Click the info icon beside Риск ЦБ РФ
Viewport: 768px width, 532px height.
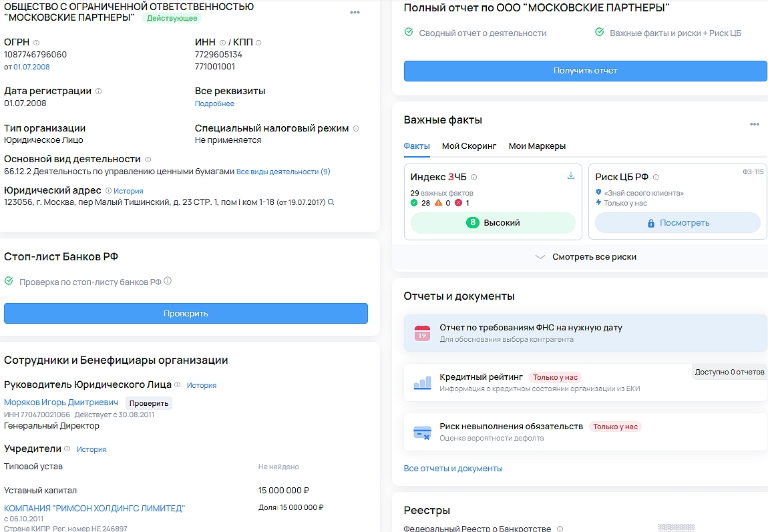656,178
